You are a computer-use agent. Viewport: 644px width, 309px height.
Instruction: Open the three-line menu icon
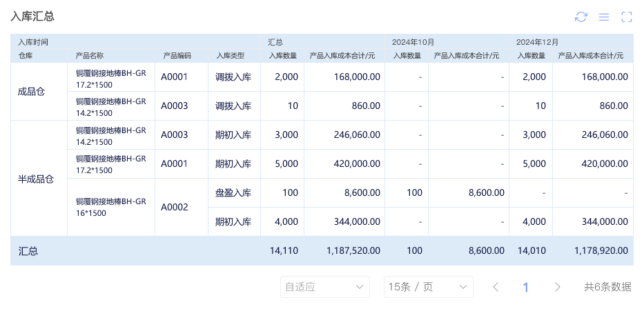(x=604, y=17)
